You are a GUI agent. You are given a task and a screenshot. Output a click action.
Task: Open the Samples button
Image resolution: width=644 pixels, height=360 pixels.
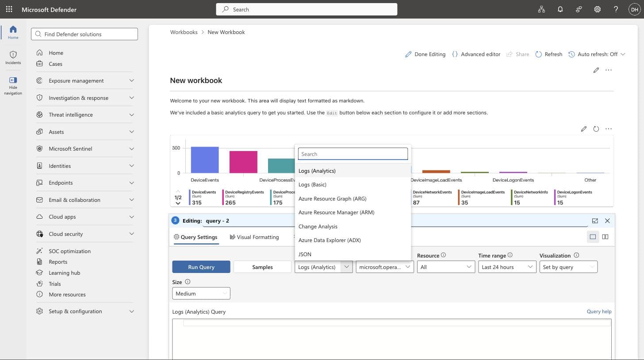click(262, 267)
